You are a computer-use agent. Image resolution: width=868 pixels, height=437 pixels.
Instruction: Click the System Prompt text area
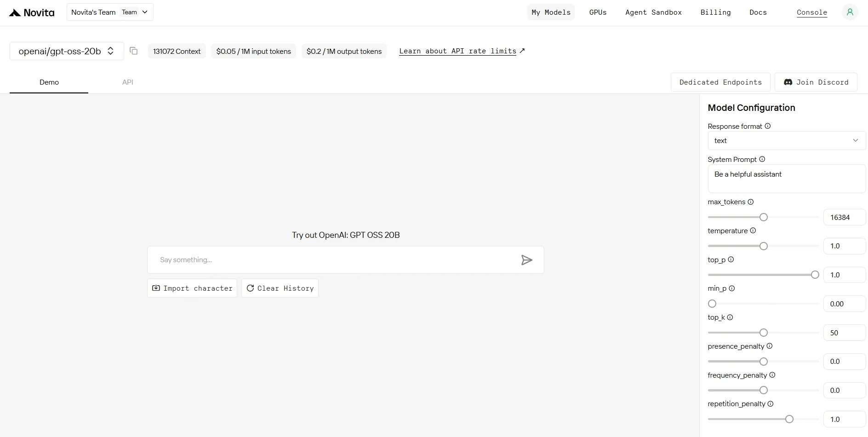point(787,179)
